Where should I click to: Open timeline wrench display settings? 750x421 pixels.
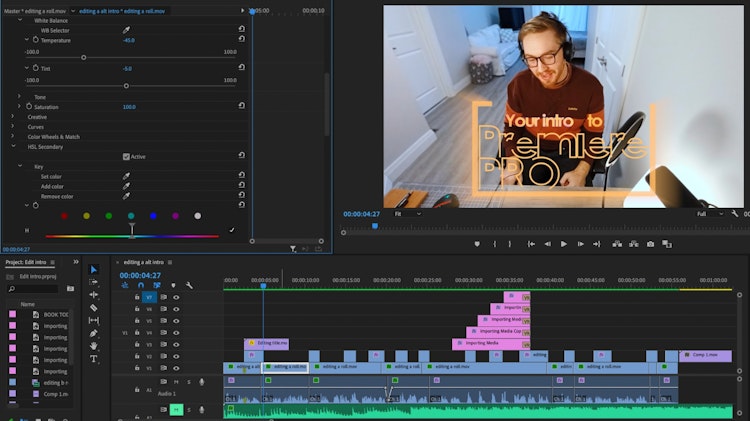(188, 285)
